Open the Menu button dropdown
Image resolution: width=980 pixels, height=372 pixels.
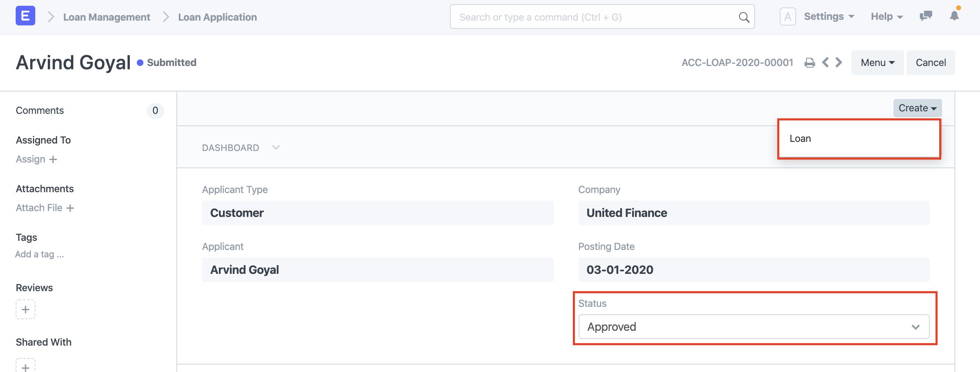pyautogui.click(x=877, y=63)
